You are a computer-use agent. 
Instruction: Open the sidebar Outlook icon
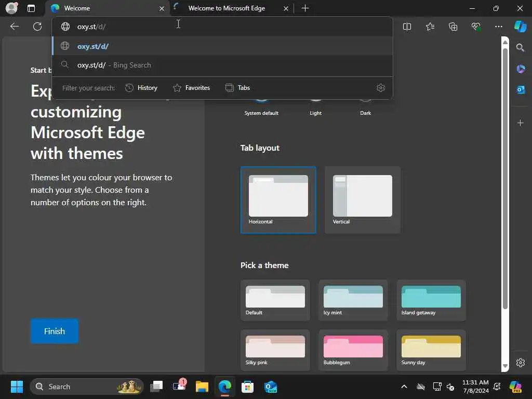[x=521, y=89]
